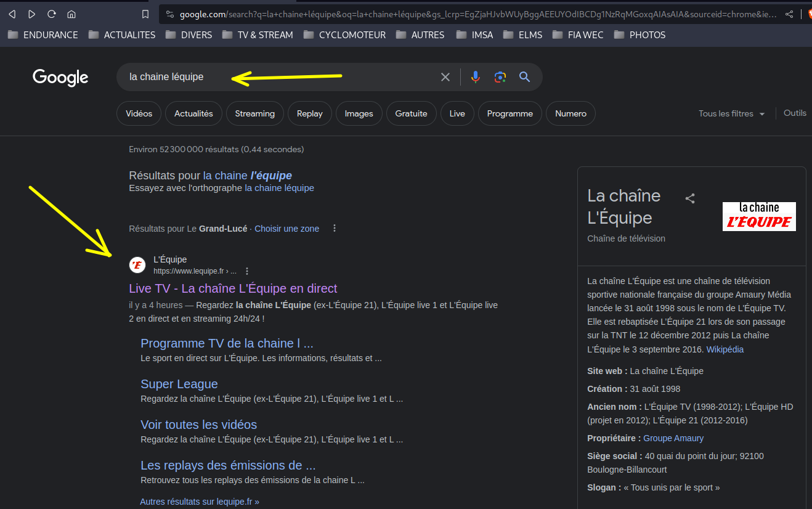Click the share icon in the address bar

click(789, 14)
